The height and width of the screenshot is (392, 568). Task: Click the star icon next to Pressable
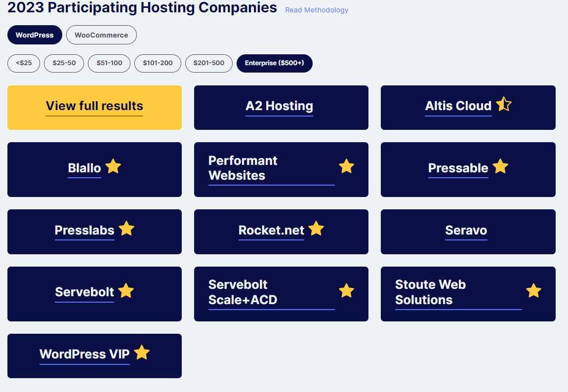pos(500,166)
